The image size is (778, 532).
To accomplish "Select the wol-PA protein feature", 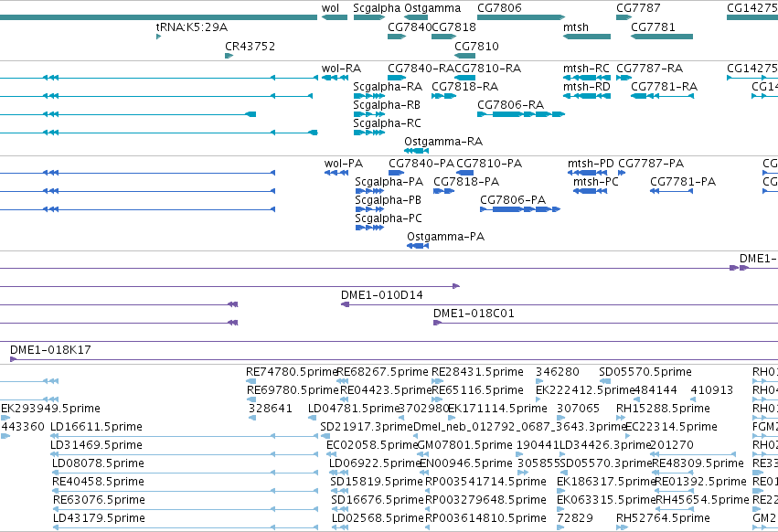I will click(336, 173).
